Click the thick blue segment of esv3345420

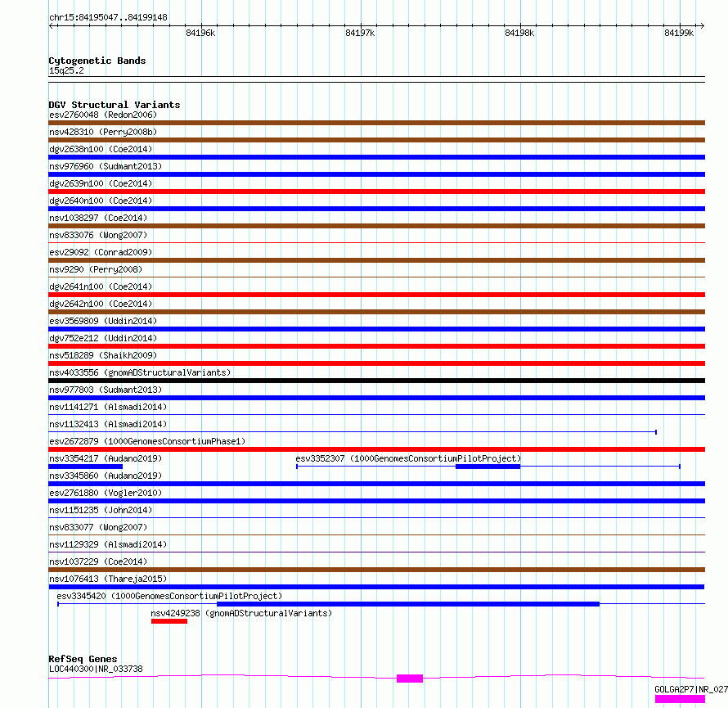[x=408, y=604]
